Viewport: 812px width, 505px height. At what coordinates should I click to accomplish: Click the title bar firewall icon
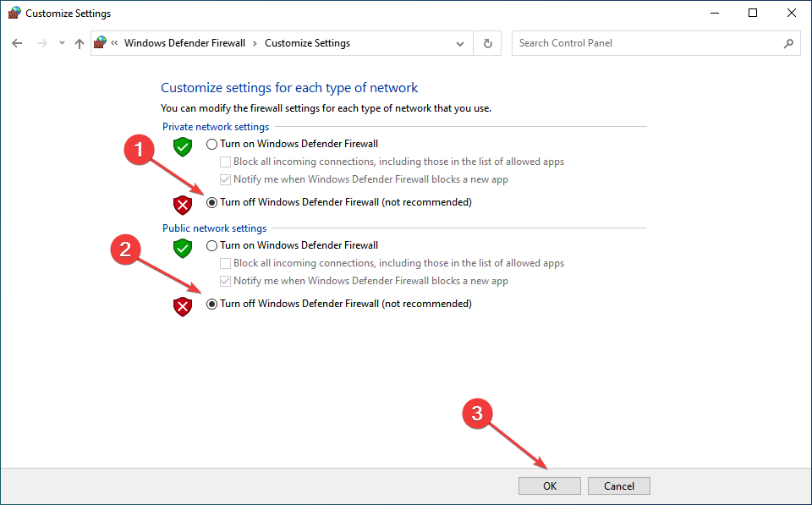point(14,13)
